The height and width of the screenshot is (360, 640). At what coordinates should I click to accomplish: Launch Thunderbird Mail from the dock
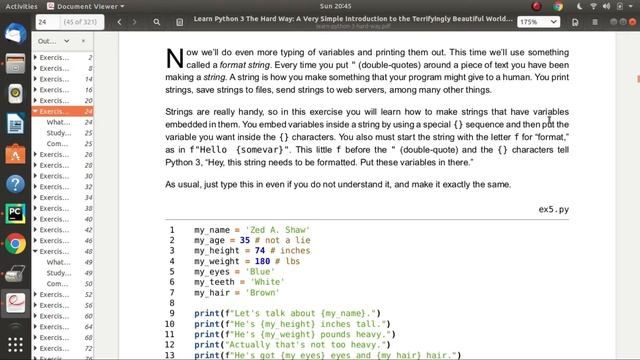(15, 34)
